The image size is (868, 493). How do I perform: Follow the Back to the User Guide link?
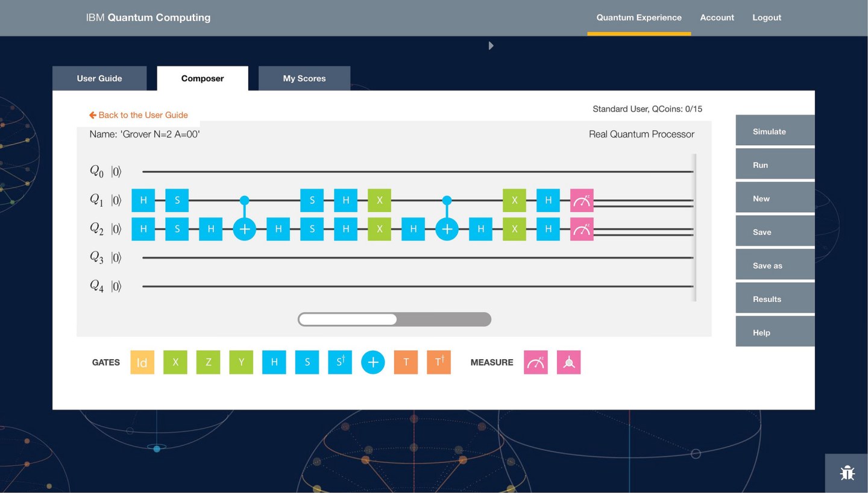click(139, 115)
